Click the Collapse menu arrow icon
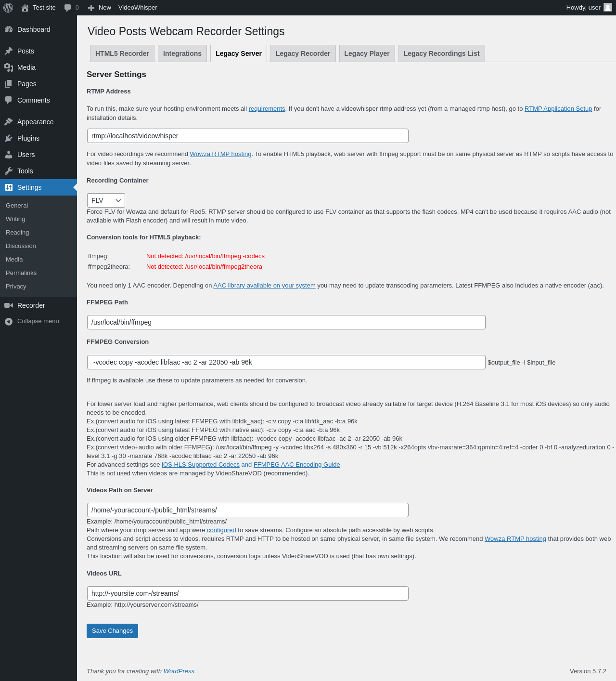Screen dimensions: 616x681 point(9,321)
